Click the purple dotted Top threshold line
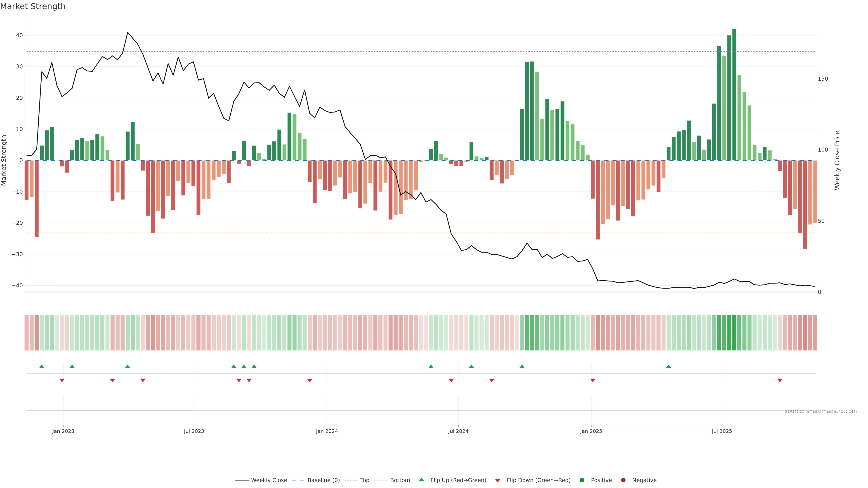Image resolution: width=868 pixels, height=488 pixels. [337, 52]
